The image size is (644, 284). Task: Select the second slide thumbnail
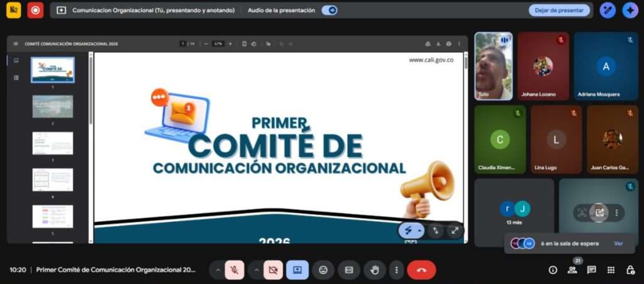point(53,106)
